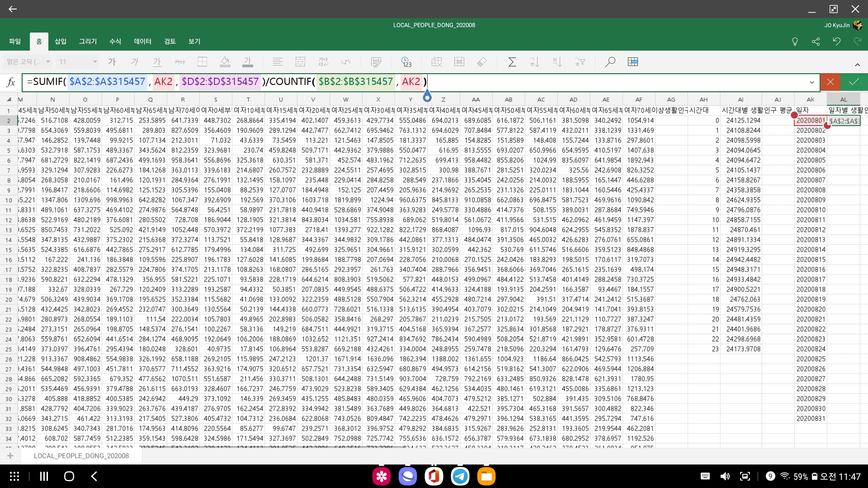Click the AutoSum sigma icon
The height and width of the screenshot is (488, 868).
tap(512, 62)
